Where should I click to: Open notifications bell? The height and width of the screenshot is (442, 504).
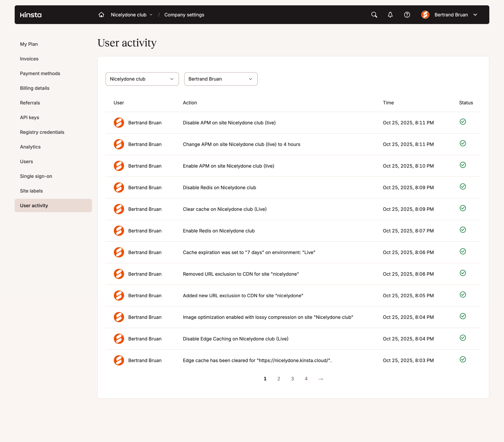coord(390,15)
